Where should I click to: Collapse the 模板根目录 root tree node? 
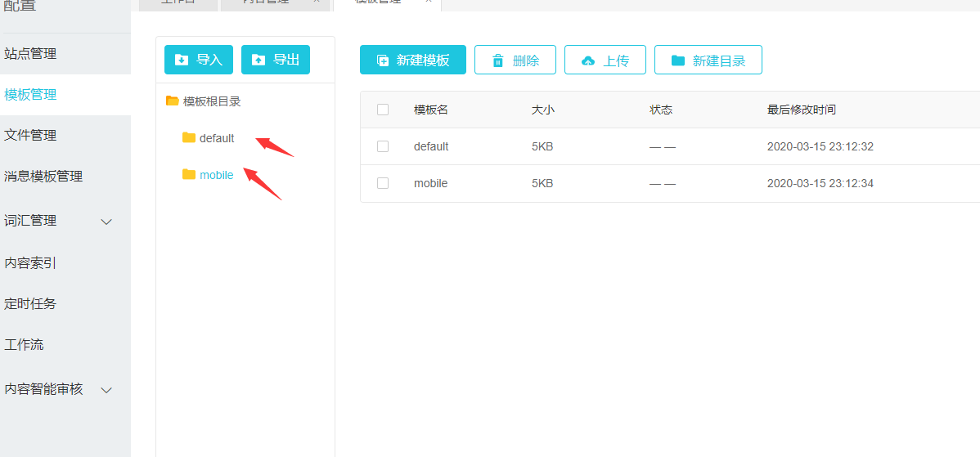tap(172, 101)
